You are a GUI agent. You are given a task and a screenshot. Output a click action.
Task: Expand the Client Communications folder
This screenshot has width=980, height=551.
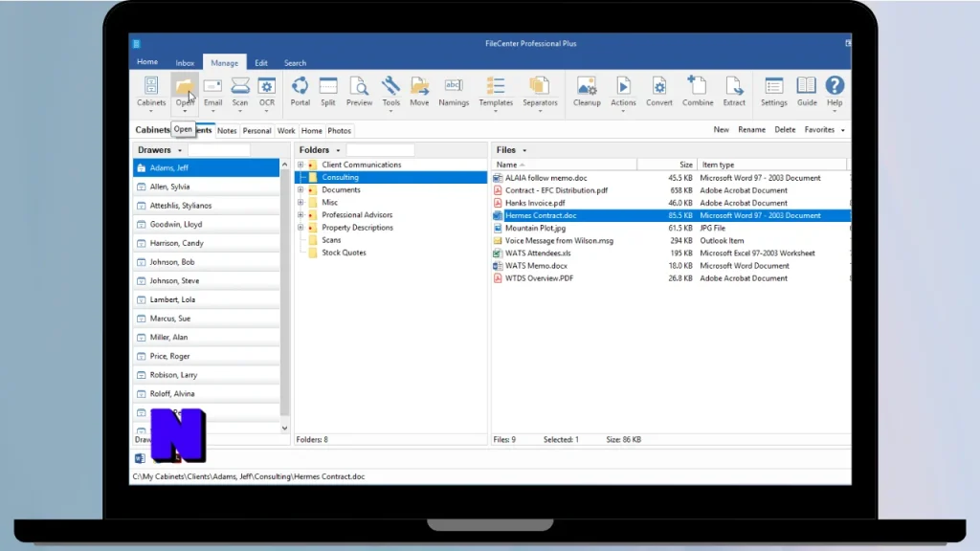pyautogui.click(x=301, y=165)
